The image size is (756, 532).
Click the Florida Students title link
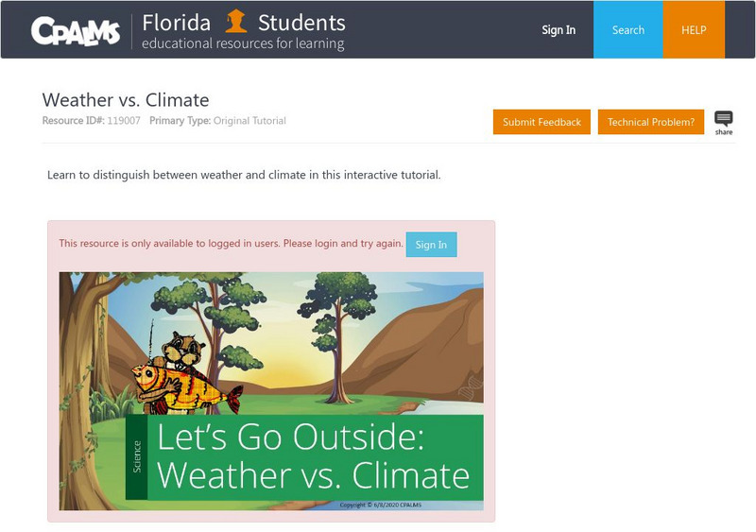[244, 22]
